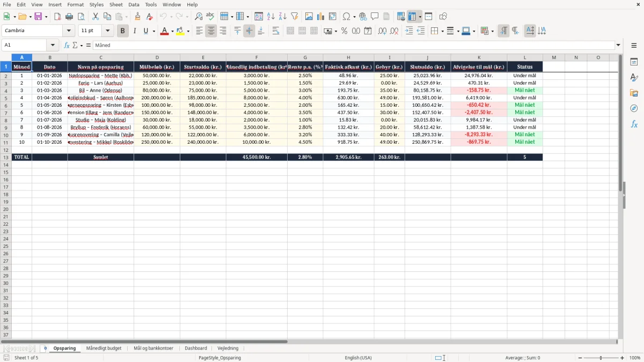644x362 pixels.
Task: Sort descending Z to A
Action: coord(283,17)
